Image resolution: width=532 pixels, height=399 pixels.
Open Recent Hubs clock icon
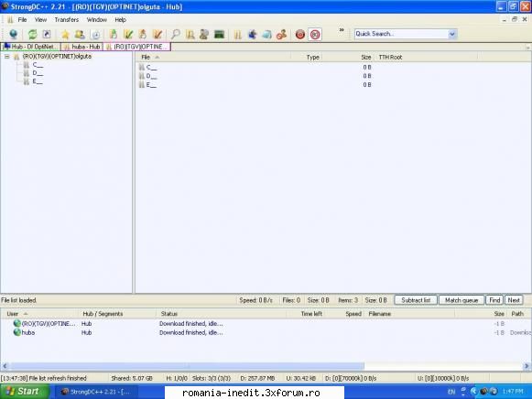[95, 35]
